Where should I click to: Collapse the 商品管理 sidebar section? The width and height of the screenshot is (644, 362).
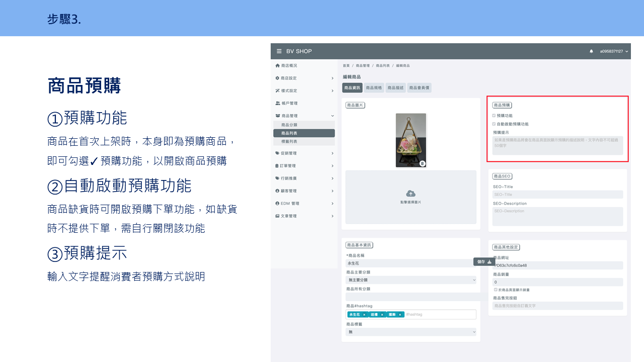coord(333,116)
